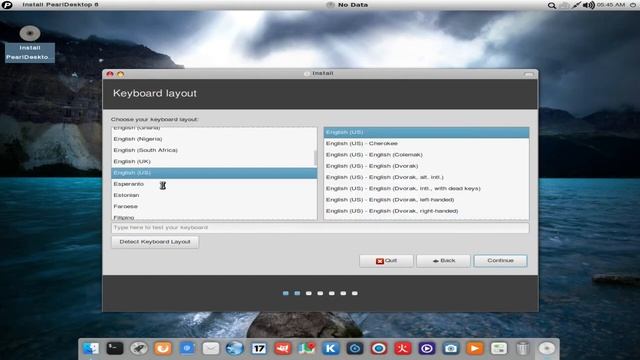Select English (US) - English (Dvorak) variant

tap(426, 166)
